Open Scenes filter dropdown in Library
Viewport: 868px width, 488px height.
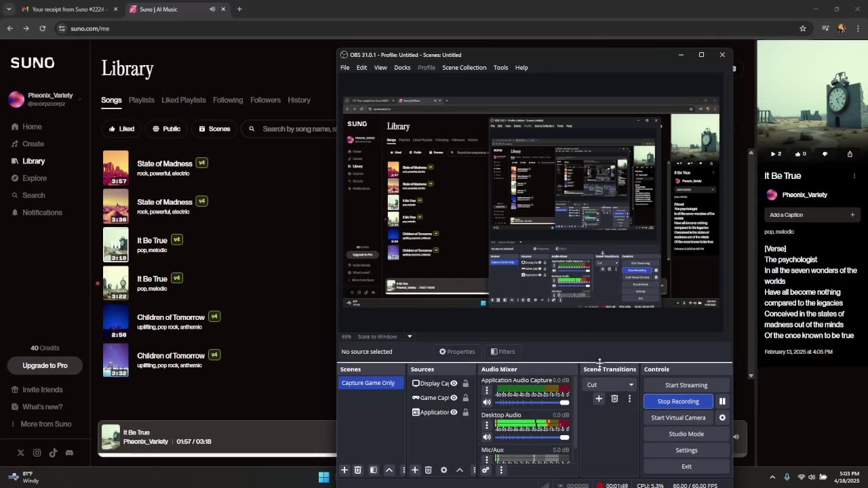pos(214,129)
